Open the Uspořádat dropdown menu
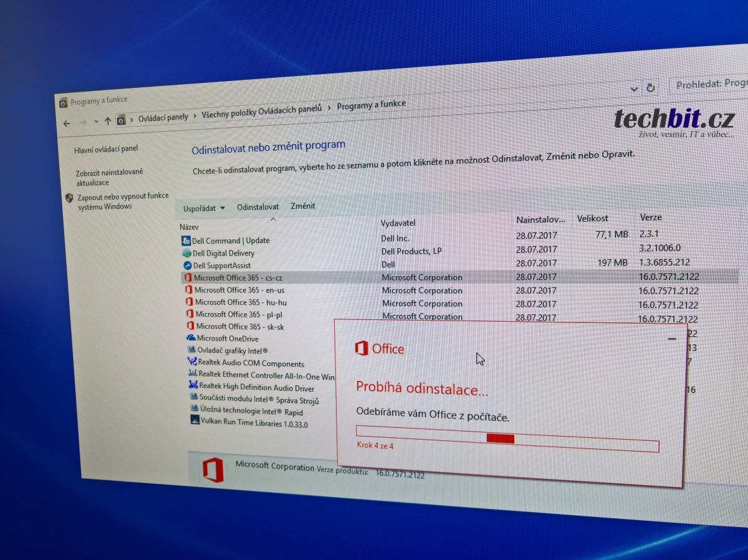 click(x=203, y=208)
